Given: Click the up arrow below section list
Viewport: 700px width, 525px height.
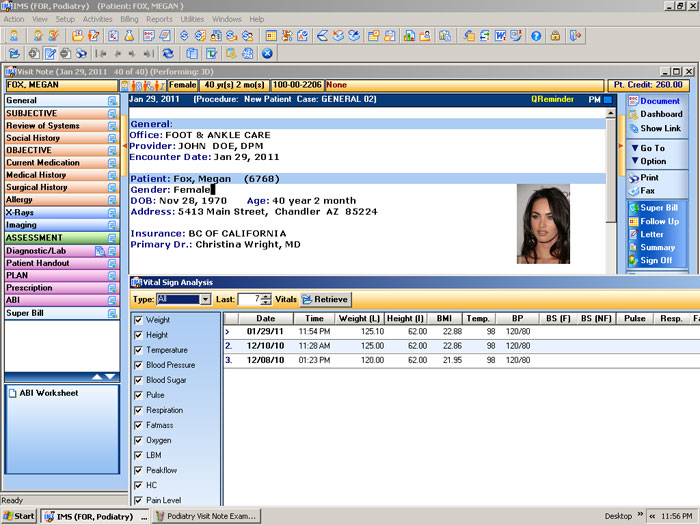Looking at the screenshot, I should point(97,377).
